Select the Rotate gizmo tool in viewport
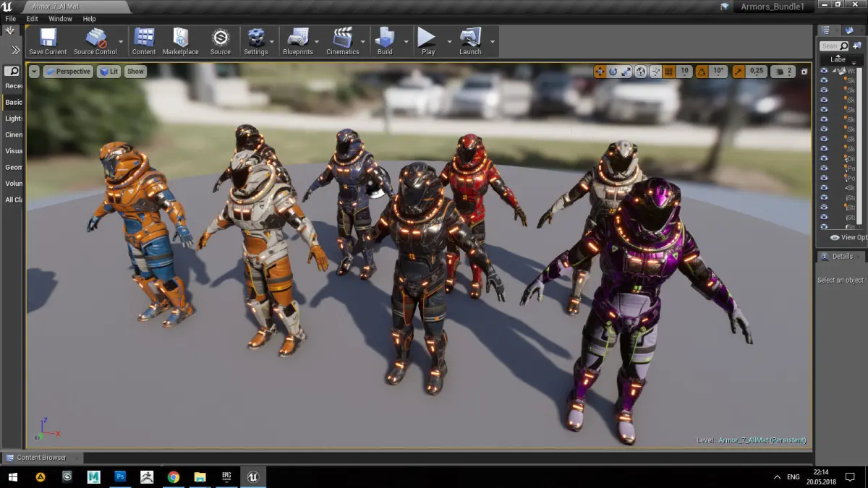The image size is (868, 488). 613,72
